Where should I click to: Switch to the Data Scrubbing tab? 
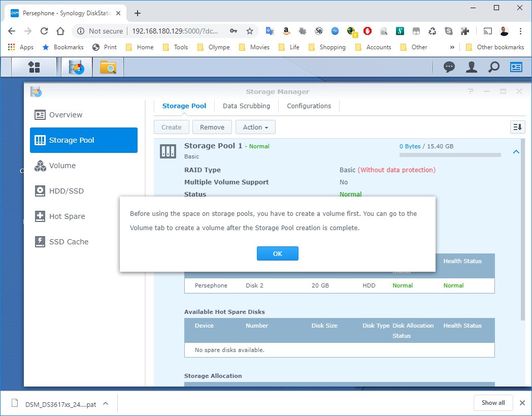(x=246, y=106)
